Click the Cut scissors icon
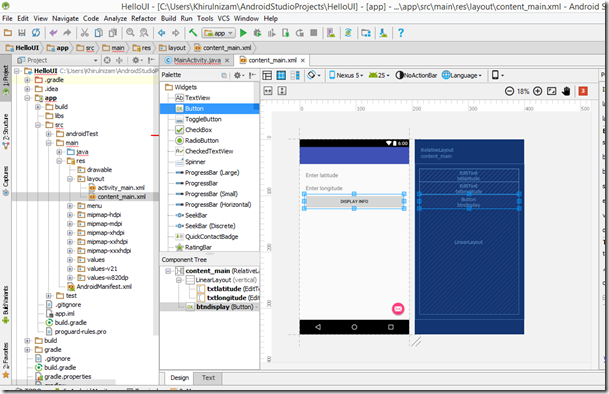The image size is (609, 394). 84,33
